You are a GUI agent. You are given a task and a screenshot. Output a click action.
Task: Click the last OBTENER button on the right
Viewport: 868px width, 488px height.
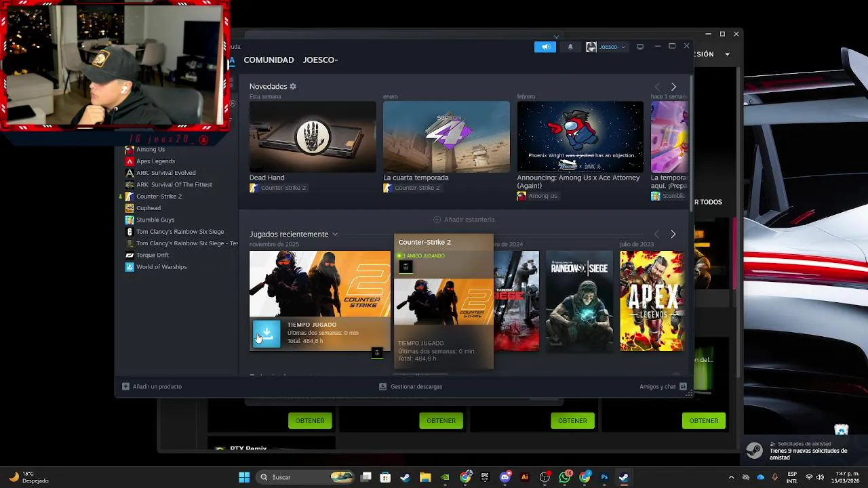(704, 420)
